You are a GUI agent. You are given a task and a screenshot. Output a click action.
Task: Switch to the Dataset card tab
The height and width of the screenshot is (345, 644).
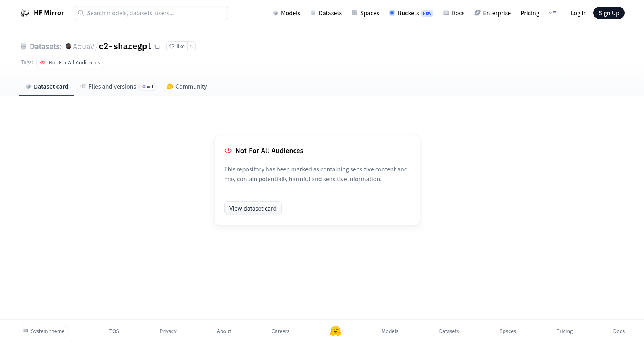[47, 87]
